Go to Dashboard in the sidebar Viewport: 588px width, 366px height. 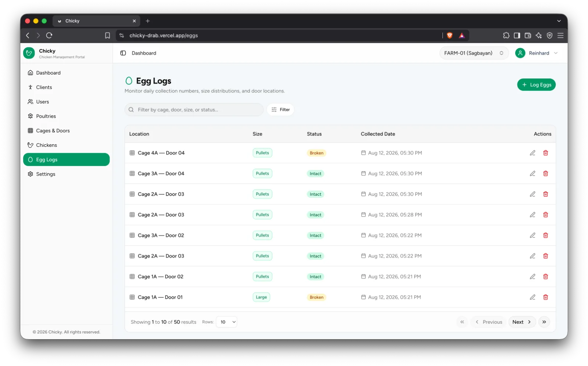(66, 73)
